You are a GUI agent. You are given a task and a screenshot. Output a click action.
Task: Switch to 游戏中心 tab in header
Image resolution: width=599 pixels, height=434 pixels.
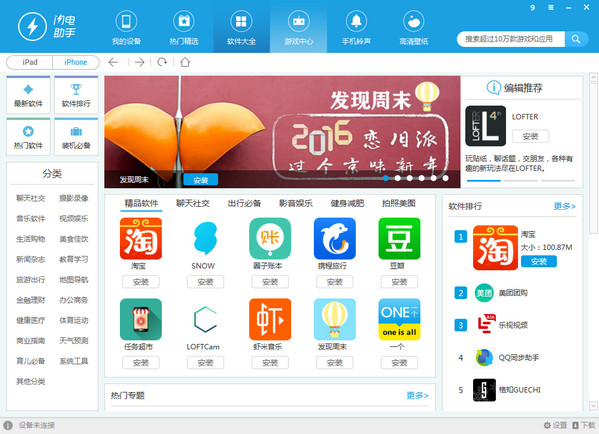(299, 28)
